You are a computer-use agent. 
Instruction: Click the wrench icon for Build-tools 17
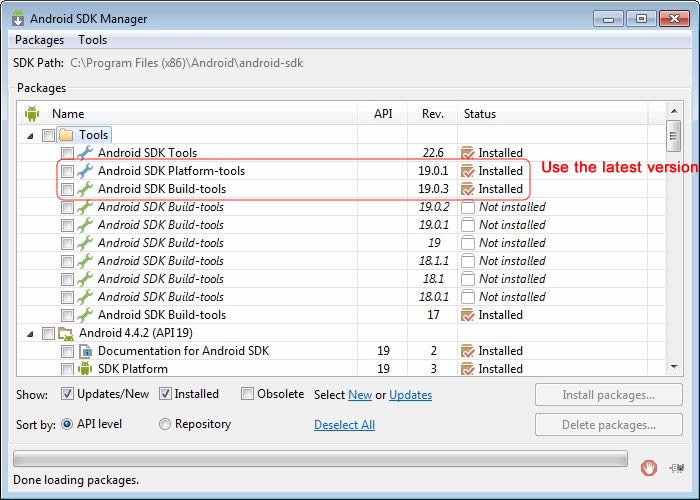(85, 315)
